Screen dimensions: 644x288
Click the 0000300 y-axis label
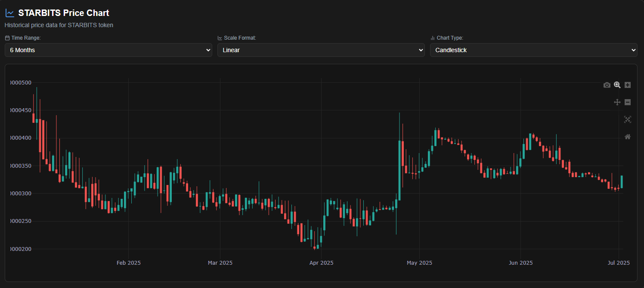tap(21, 194)
